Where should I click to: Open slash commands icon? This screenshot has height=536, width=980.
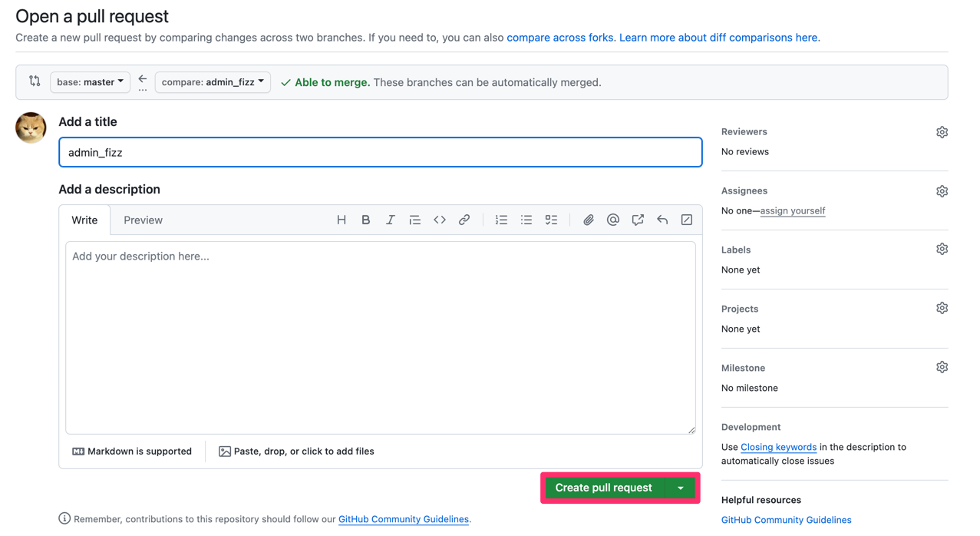click(687, 220)
